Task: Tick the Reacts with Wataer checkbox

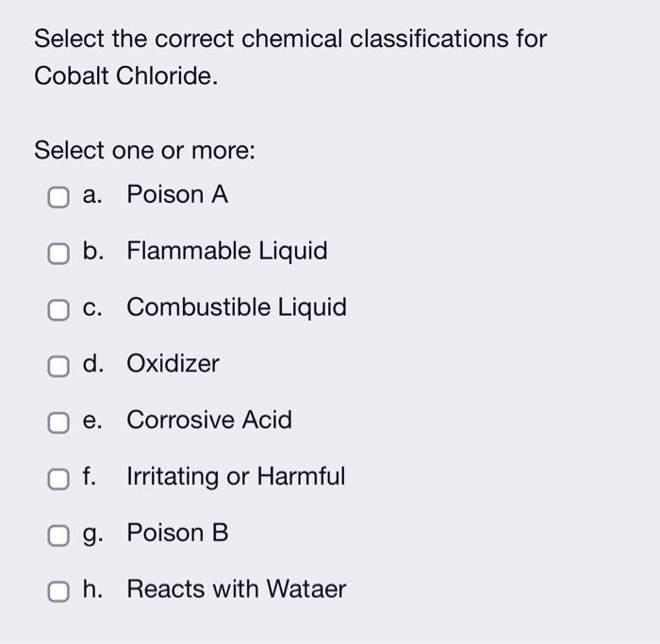Action: coord(58,592)
